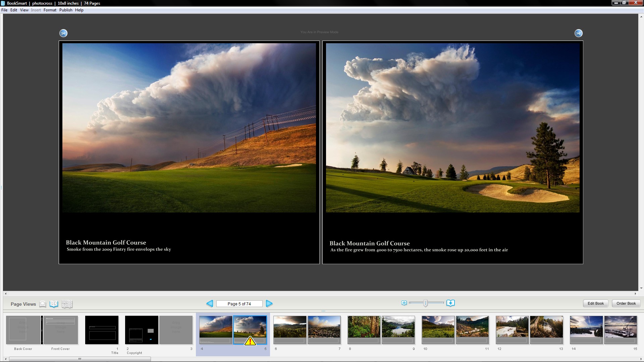Select page 8 forest thumbnail
Screen dimensions: 644x362
pyautogui.click(x=364, y=330)
